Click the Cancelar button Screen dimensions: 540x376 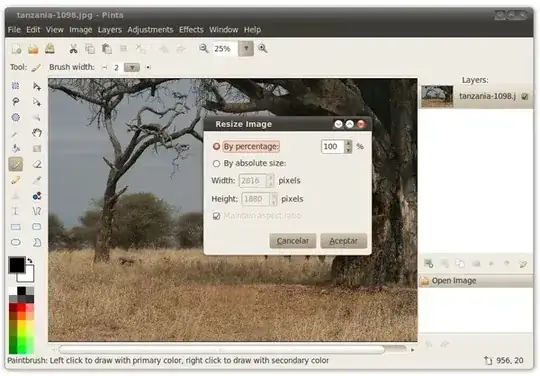pos(292,241)
